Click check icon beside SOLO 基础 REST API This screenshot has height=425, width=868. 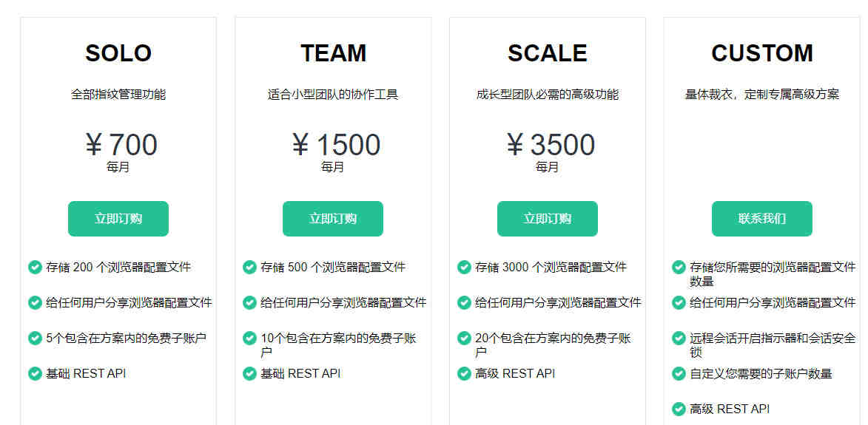(x=35, y=373)
